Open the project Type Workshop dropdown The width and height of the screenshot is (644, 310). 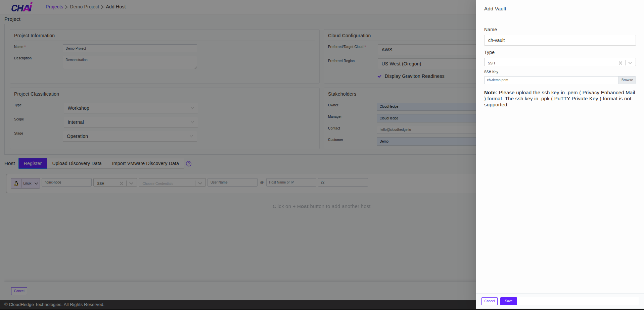click(131, 108)
